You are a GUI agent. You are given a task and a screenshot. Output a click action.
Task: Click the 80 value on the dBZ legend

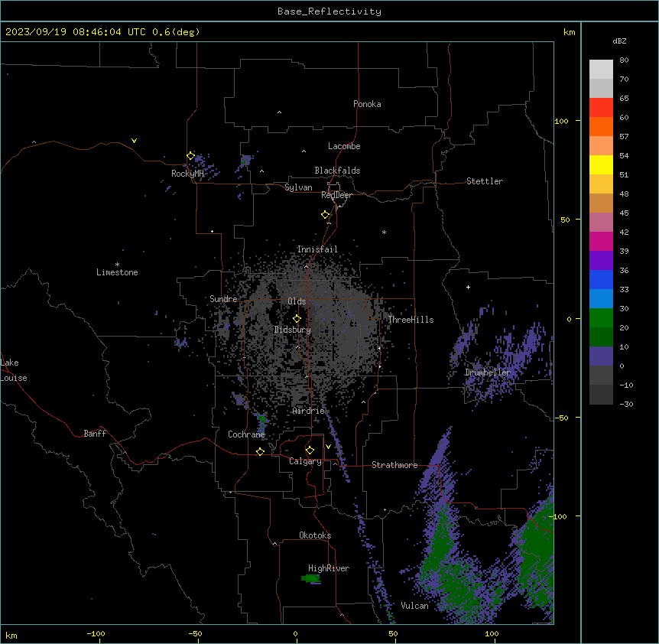pos(624,60)
